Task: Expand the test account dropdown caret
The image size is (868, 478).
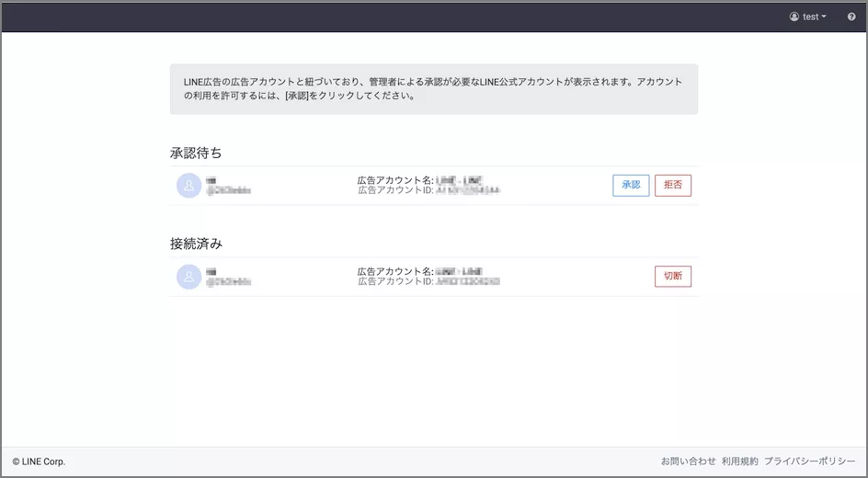Action: (824, 17)
